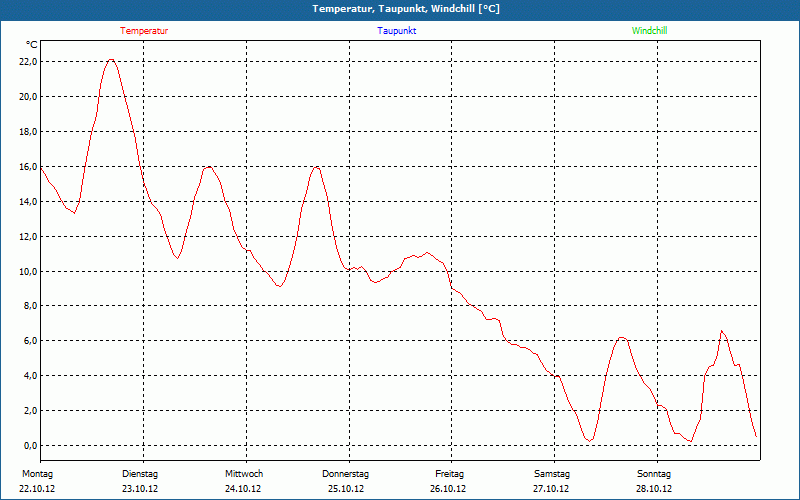The height and width of the screenshot is (500, 800).
Task: Click the Montag day label
Action: pos(37,474)
